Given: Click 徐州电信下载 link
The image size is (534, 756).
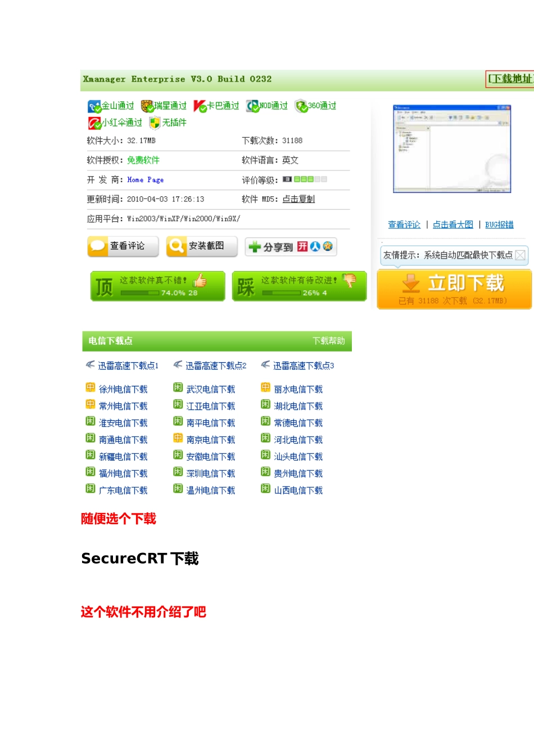Looking at the screenshot, I should coord(123,389).
